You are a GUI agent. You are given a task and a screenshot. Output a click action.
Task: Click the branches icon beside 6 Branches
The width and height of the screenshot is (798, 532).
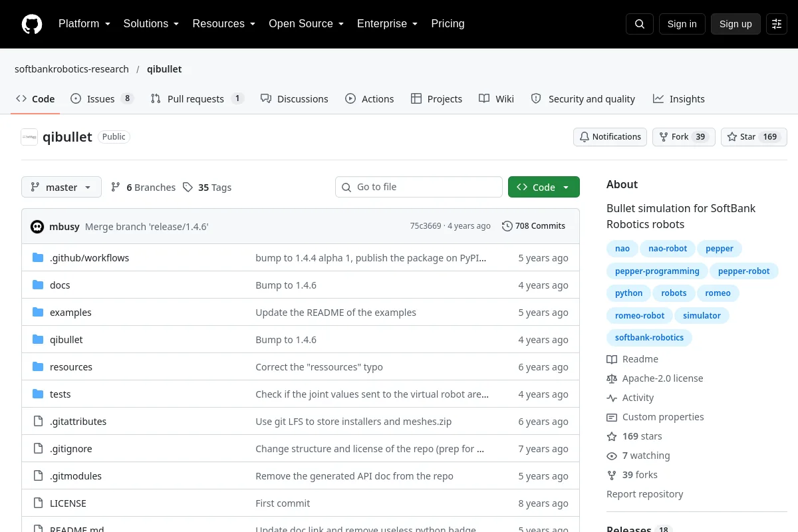(x=116, y=188)
